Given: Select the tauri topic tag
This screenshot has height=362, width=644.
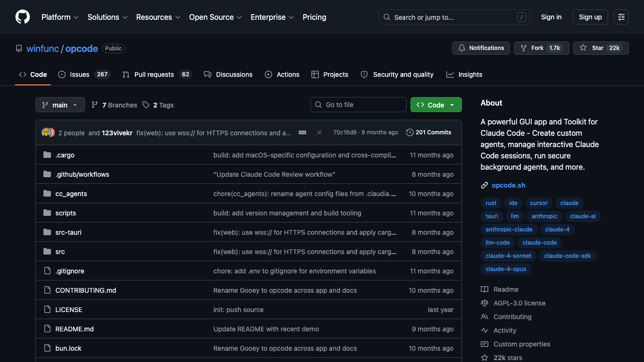Looking at the screenshot, I should pyautogui.click(x=492, y=216).
